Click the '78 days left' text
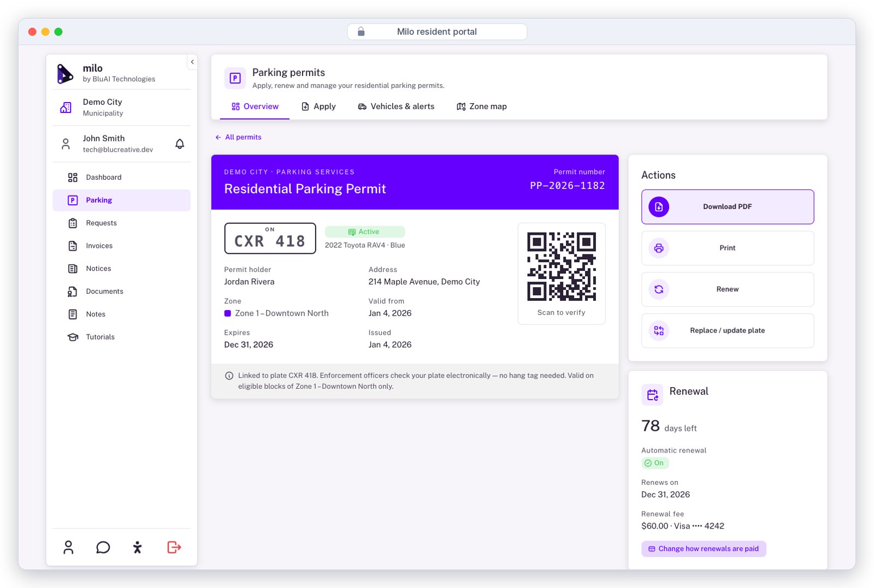874x588 pixels. click(x=669, y=426)
